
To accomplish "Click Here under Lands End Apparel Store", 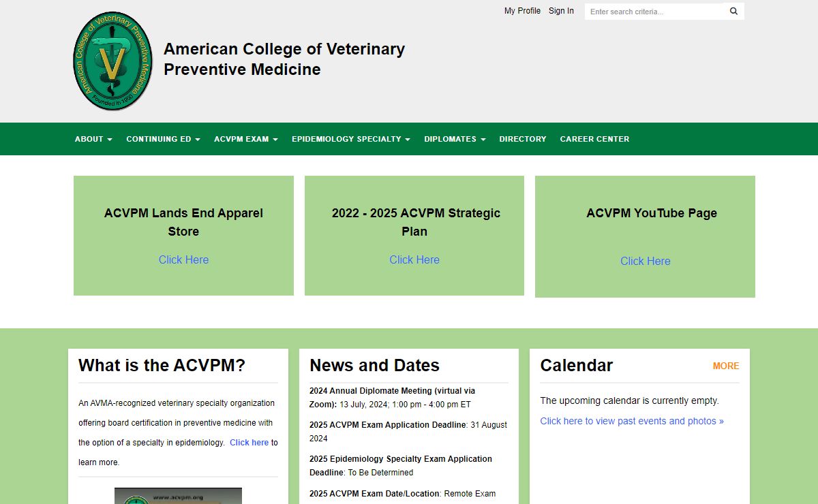I will (183, 259).
